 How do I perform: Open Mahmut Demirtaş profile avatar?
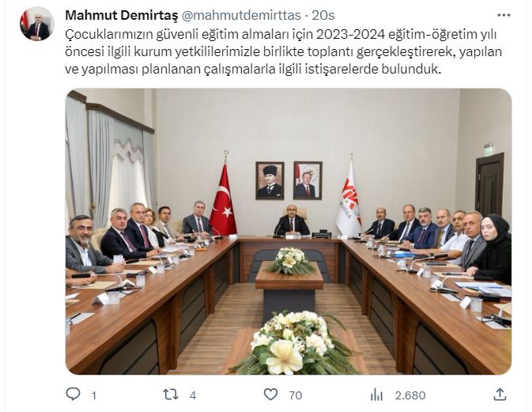pyautogui.click(x=36, y=24)
